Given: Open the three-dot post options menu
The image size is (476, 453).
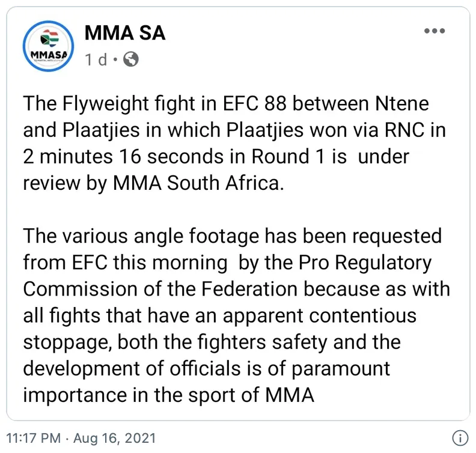Looking at the screenshot, I should point(435,31).
